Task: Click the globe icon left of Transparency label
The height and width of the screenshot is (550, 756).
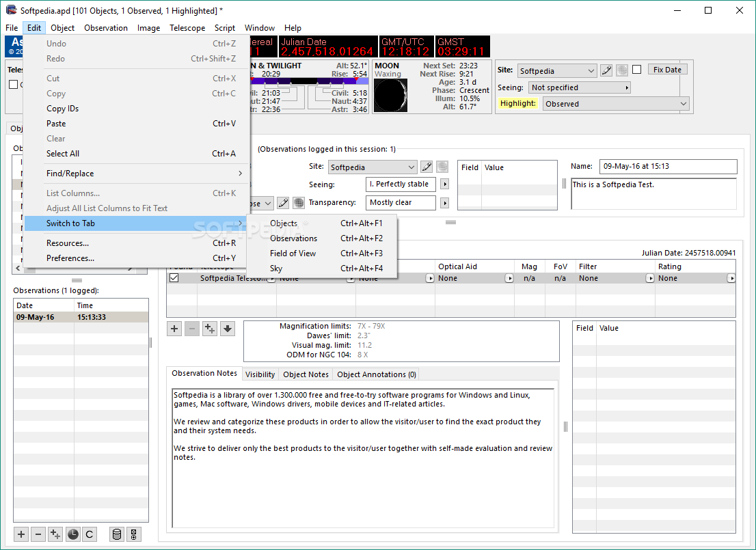Action: (299, 203)
